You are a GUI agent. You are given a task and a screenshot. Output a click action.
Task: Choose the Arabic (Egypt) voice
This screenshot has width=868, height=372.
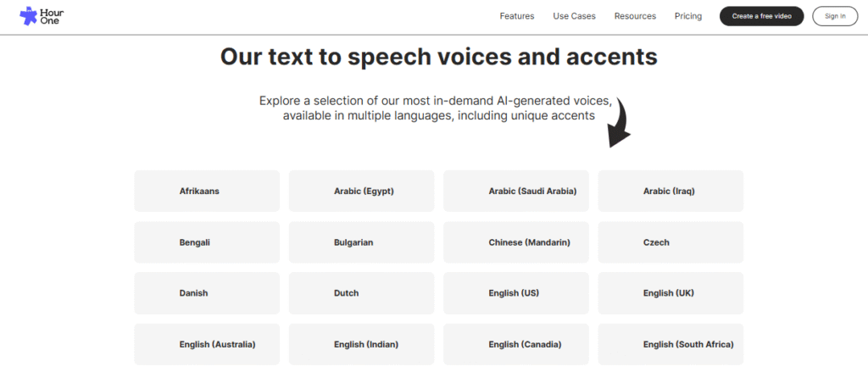click(x=361, y=192)
